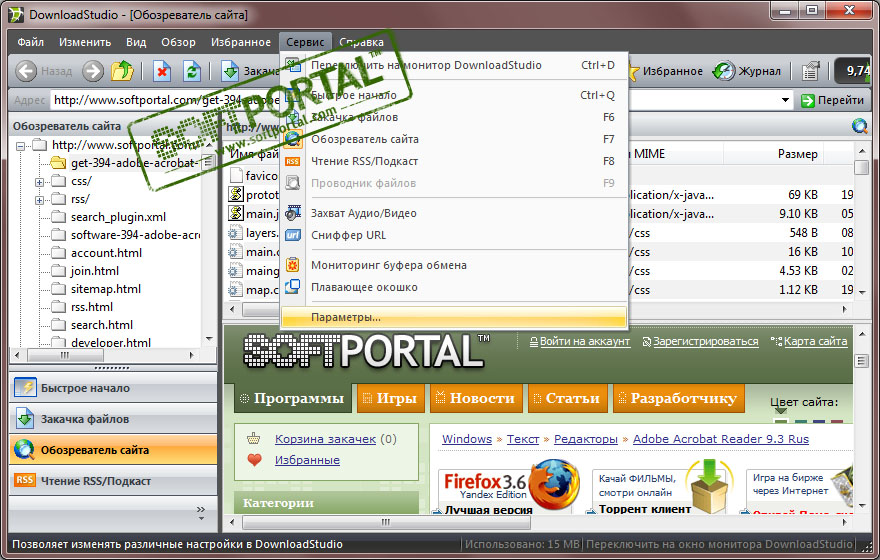
Task: Click the Избранное star toolbar button
Action: pyautogui.click(x=665, y=71)
